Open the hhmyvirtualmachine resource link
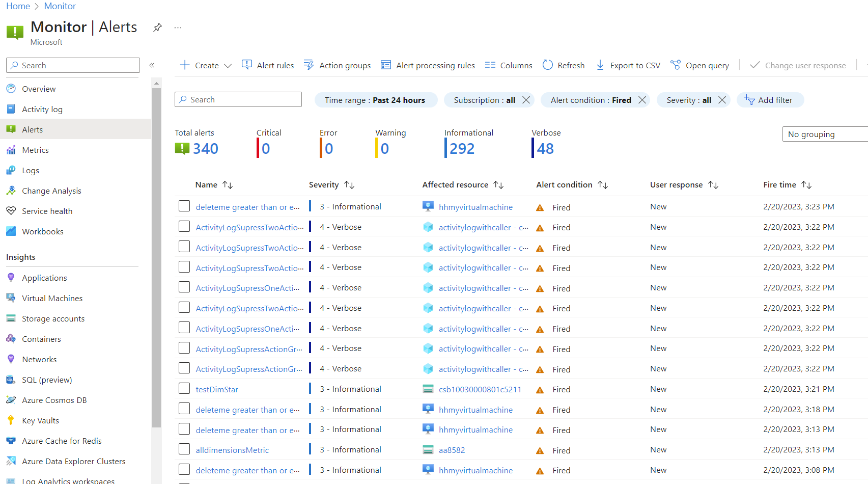The image size is (868, 484). point(475,207)
